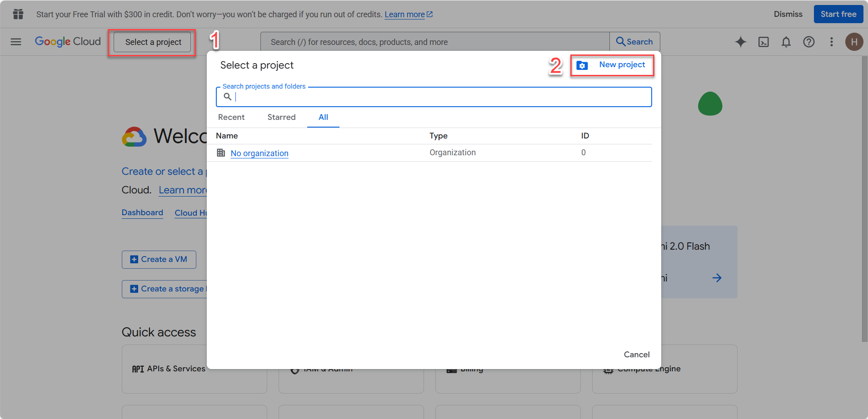Cancel the project selection dialog
Image resolution: width=868 pixels, height=419 pixels.
pyautogui.click(x=637, y=355)
